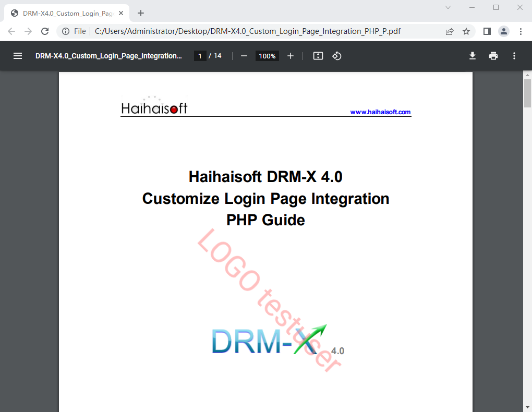Click the www.haihaisoft.com link
The height and width of the screenshot is (412, 532).
[x=380, y=112]
